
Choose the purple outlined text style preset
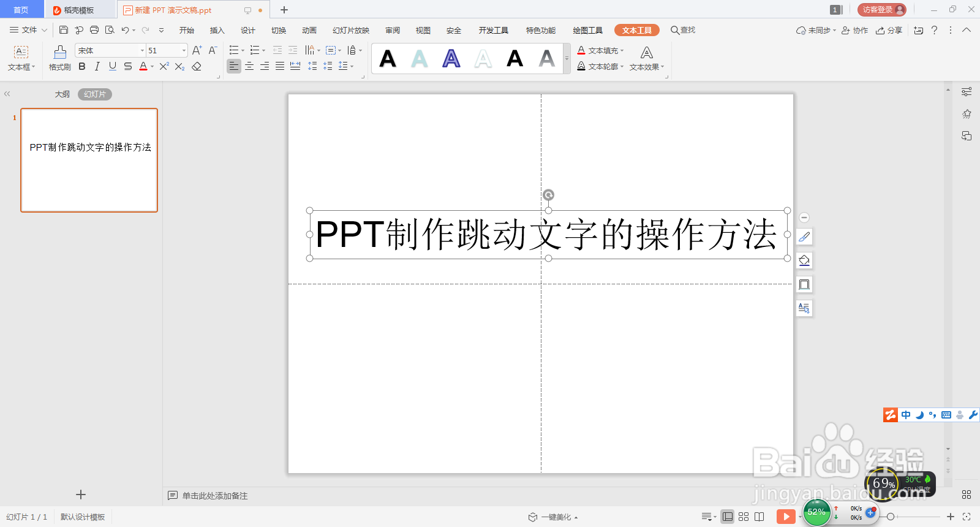tap(451, 59)
